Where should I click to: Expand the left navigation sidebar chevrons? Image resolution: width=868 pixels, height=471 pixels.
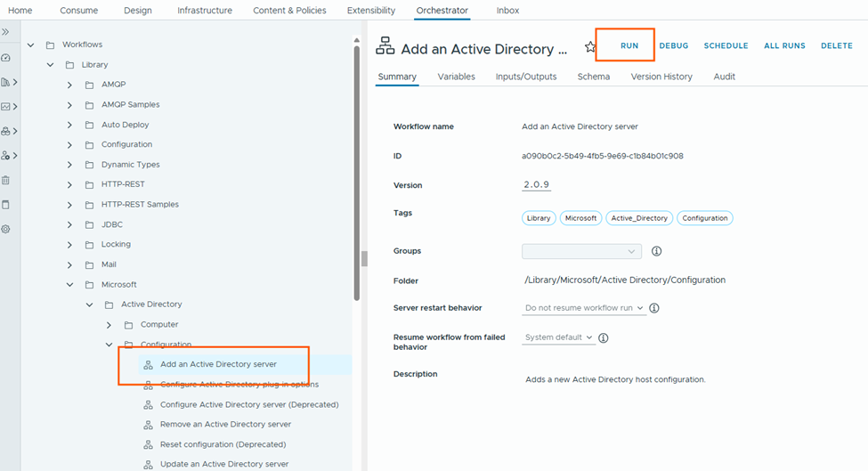click(x=5, y=32)
